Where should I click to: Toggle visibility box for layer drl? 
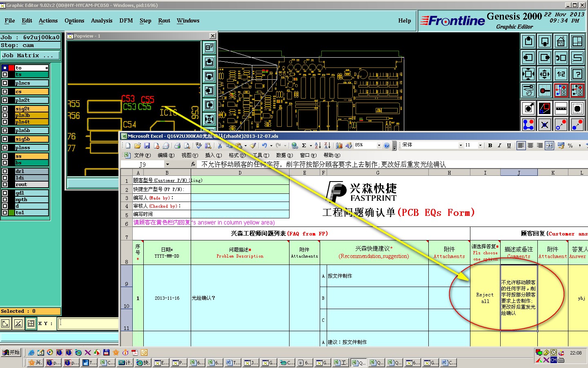pos(5,171)
